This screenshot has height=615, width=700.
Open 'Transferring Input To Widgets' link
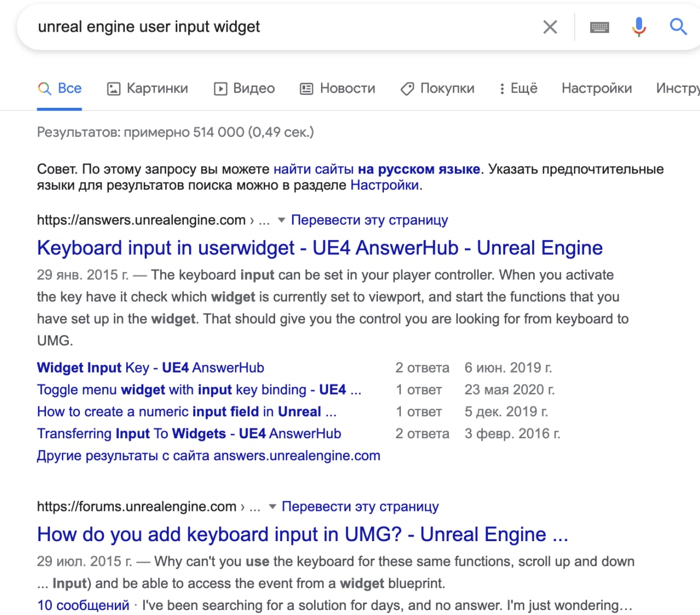click(189, 433)
